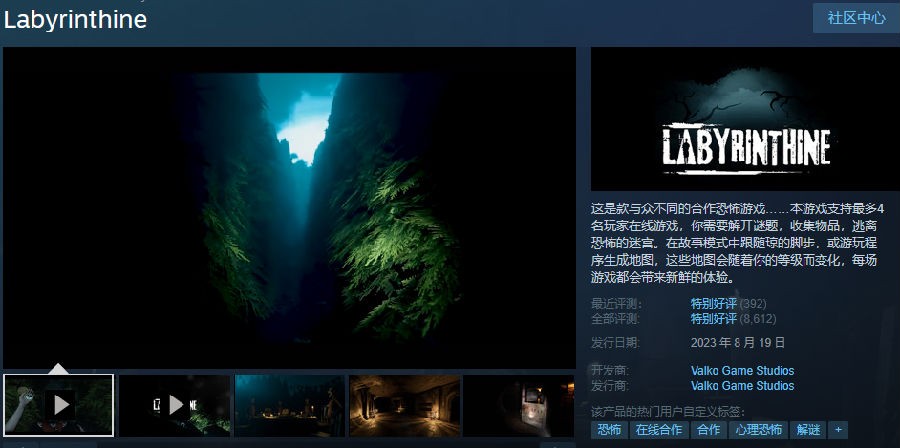Image resolution: width=900 pixels, height=448 pixels.
Task: Play the first video thumbnail with hand
Action: pyautogui.click(x=59, y=406)
